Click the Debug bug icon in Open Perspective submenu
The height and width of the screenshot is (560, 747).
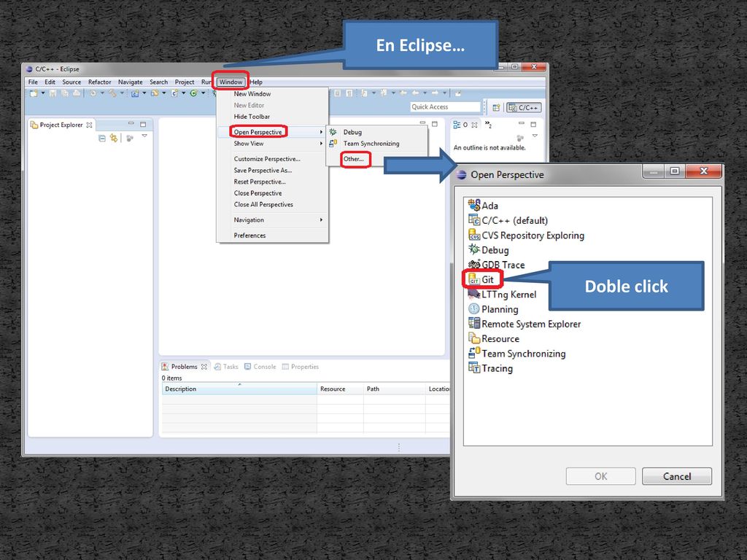point(333,132)
